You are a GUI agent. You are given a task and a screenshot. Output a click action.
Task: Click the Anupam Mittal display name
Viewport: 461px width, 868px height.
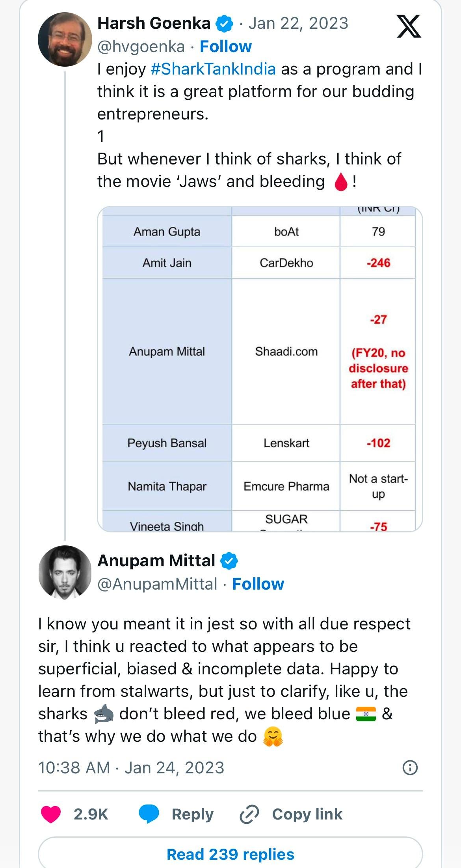click(x=156, y=561)
